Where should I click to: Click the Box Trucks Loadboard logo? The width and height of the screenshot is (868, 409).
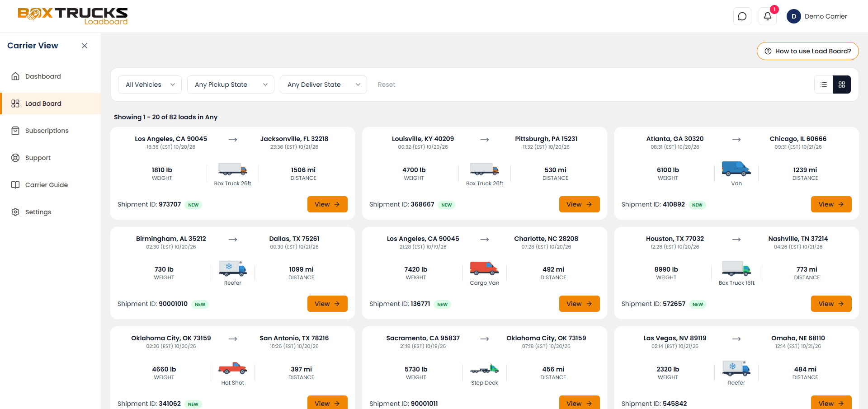[73, 16]
